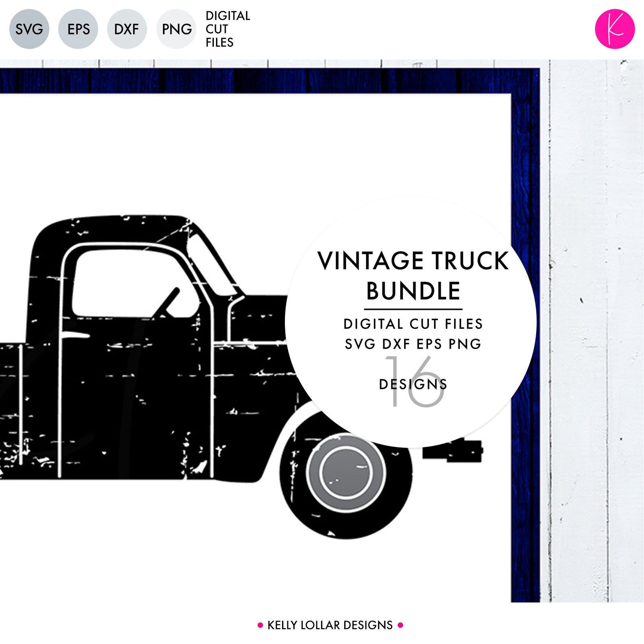Click the gray hubcap on the truck wheel

point(345,473)
